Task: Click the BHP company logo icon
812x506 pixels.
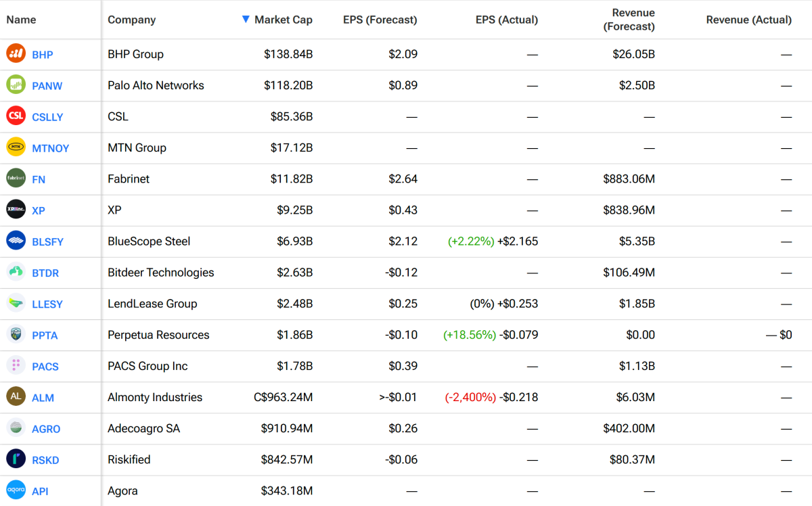Action: 16,53
